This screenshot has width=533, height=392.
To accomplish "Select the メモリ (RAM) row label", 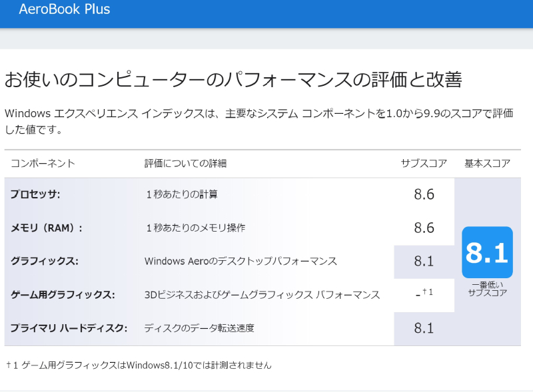I will pyautogui.click(x=47, y=228).
